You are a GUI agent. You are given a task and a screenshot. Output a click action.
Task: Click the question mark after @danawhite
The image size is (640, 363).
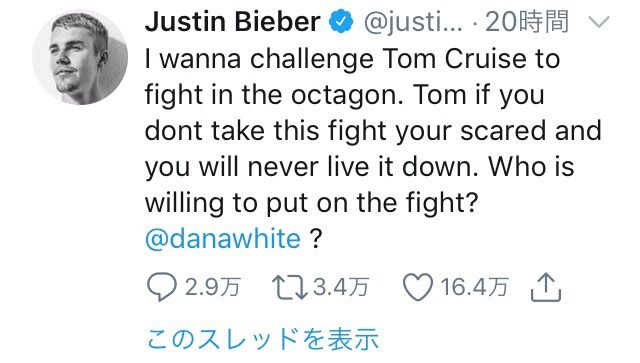[316, 239]
